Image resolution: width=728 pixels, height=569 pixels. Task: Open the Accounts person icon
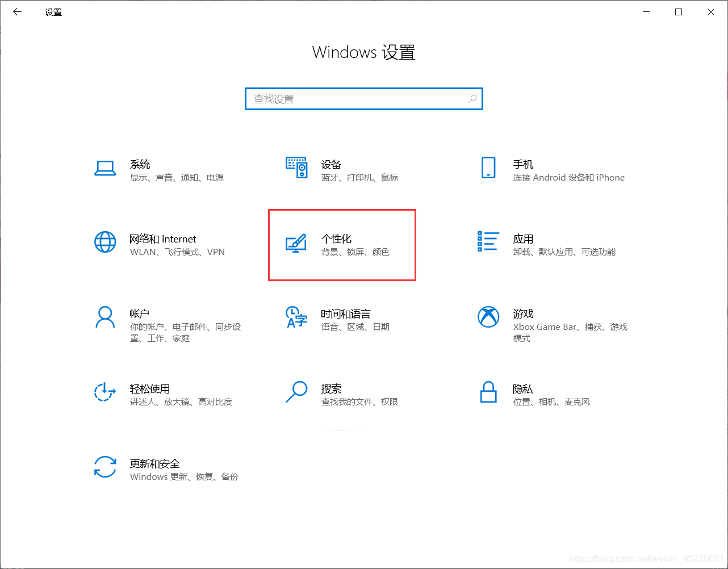pyautogui.click(x=105, y=317)
